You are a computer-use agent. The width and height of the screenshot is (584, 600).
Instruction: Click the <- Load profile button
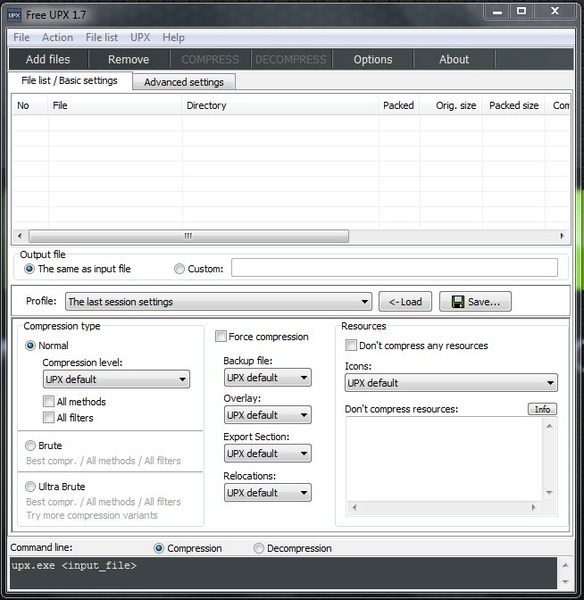[x=405, y=302]
